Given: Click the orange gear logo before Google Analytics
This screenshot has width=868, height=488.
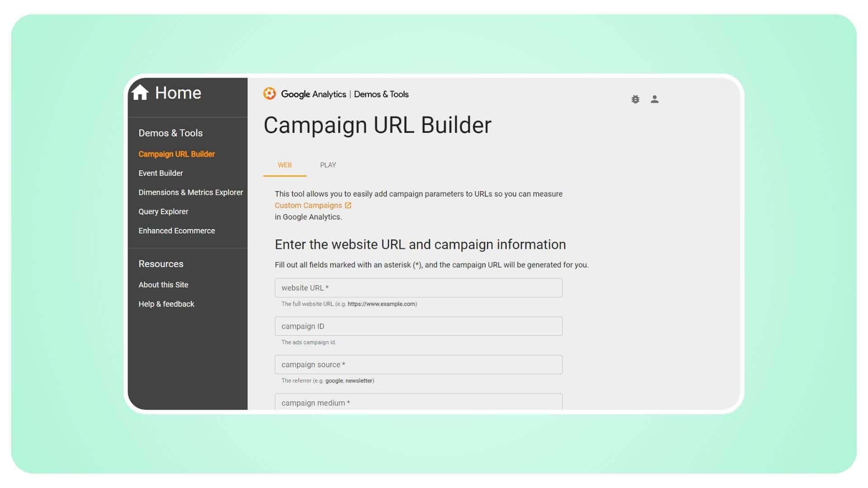Looking at the screenshot, I should 270,94.
